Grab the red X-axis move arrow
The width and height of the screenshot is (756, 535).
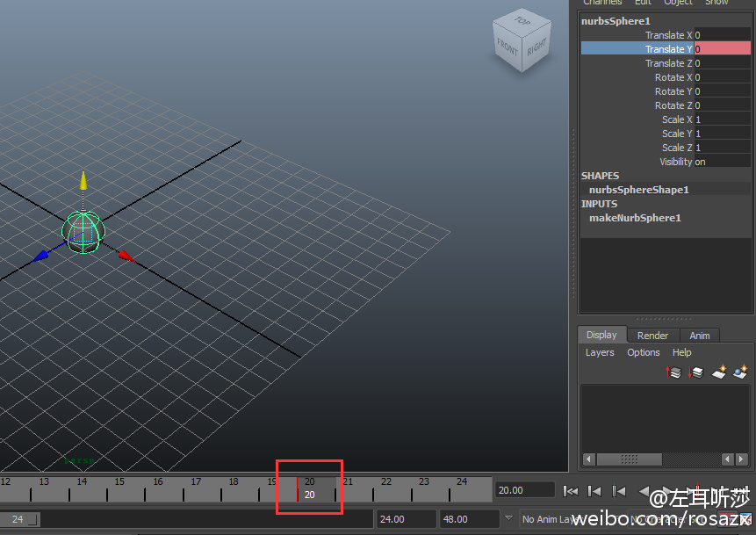click(126, 256)
